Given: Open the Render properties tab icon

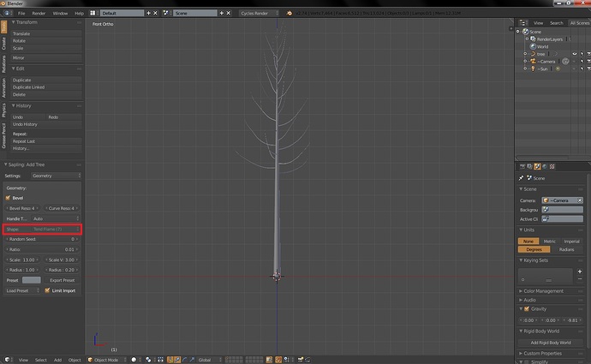Looking at the screenshot, I should (x=522, y=166).
